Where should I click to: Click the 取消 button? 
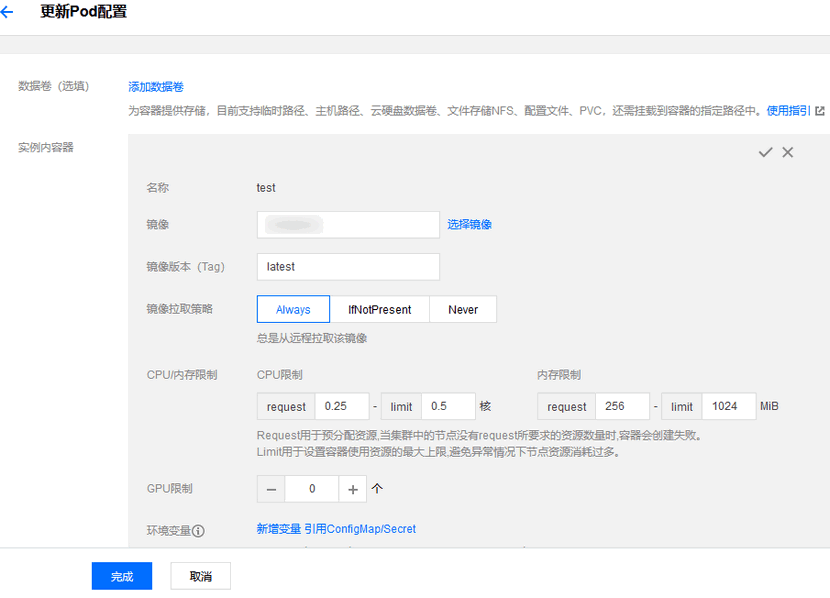[x=201, y=576]
